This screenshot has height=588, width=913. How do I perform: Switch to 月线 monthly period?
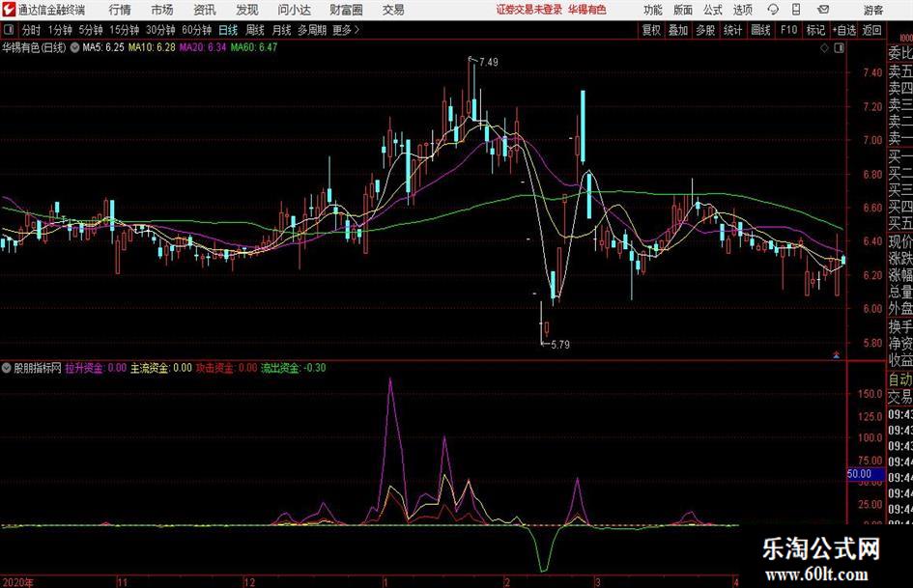[x=281, y=30]
